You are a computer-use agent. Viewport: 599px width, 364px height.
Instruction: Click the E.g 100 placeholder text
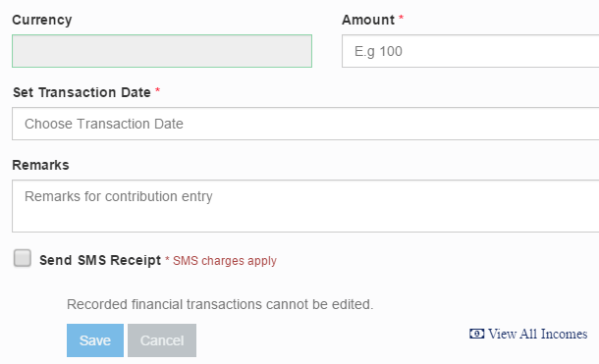[378, 51]
